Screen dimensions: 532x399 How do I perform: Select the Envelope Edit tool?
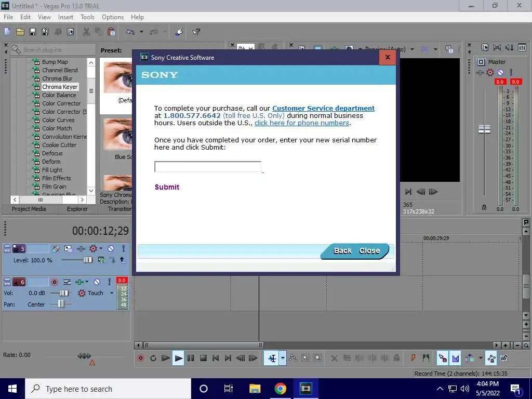coord(293,358)
